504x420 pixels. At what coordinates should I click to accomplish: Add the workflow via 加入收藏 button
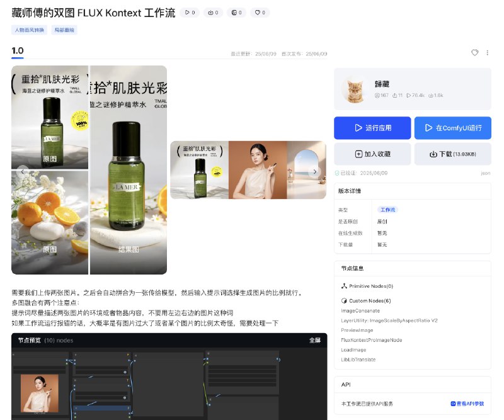coord(372,154)
